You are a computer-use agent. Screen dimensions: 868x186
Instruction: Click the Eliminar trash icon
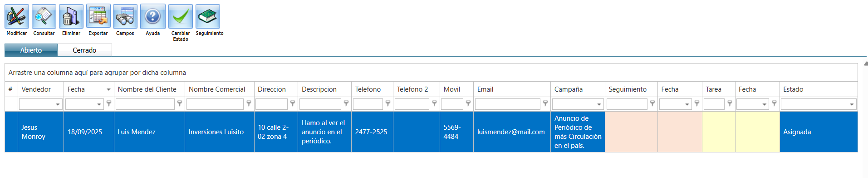[x=71, y=17]
